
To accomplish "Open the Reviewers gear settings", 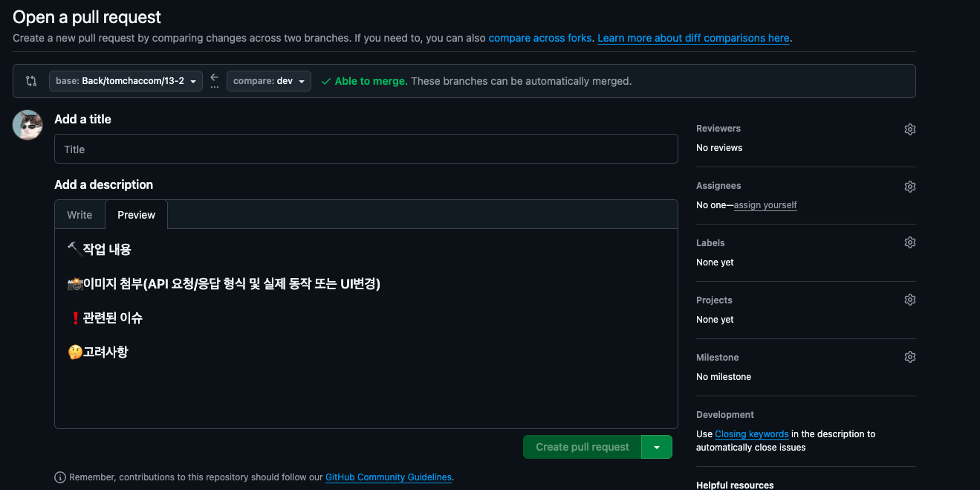I will pos(910,129).
